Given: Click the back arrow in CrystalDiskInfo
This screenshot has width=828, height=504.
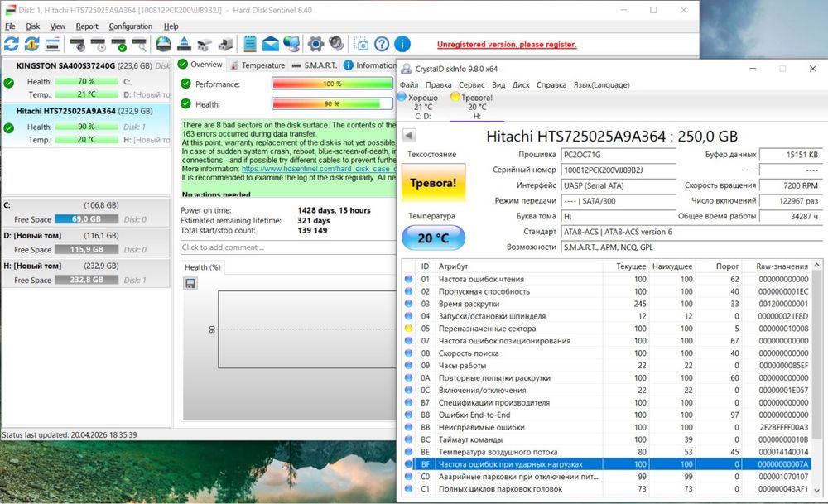Looking at the screenshot, I should point(409,136).
